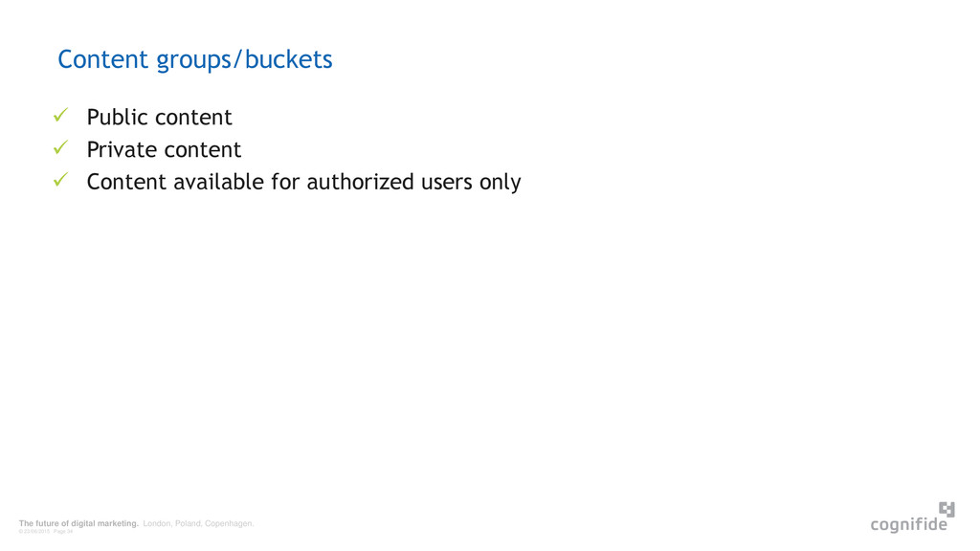Click the checkmark beside Public content
The height and width of the screenshot is (551, 980).
[60, 115]
